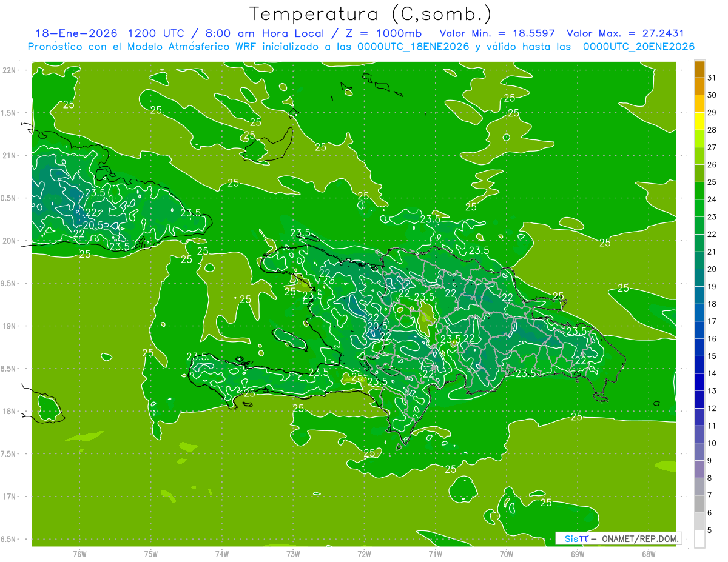
Task: Click the "18N" latitude axis label
Action: [10, 411]
